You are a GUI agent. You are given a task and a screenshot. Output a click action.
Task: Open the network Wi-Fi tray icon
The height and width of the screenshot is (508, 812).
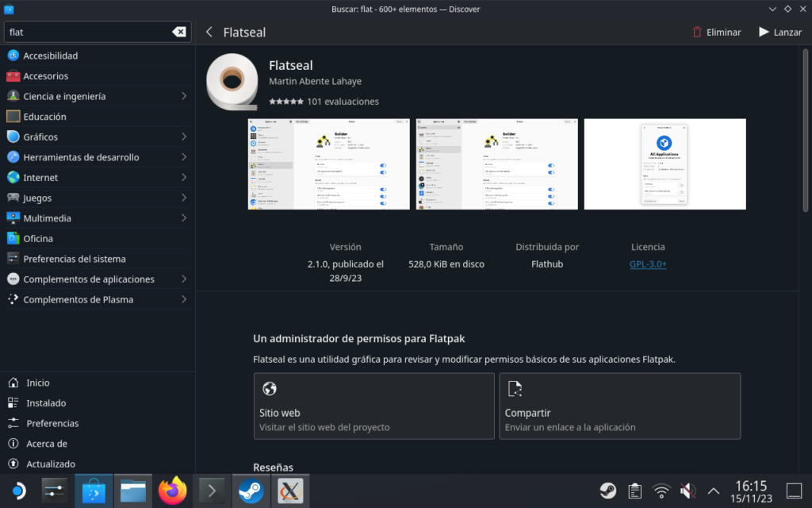pyautogui.click(x=661, y=491)
